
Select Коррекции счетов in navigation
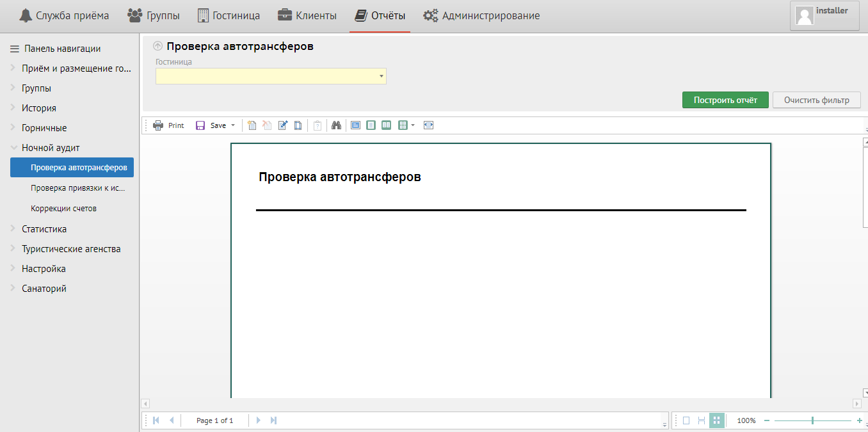[63, 209]
